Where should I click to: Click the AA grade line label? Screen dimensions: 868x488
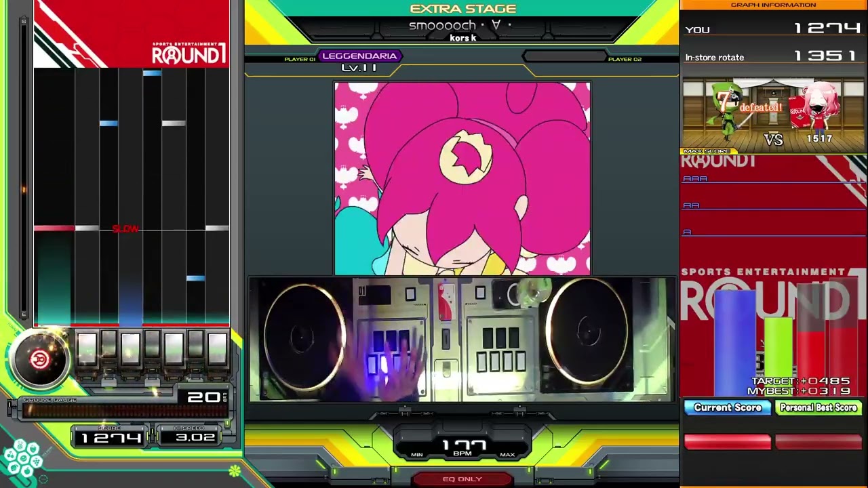[x=691, y=205]
